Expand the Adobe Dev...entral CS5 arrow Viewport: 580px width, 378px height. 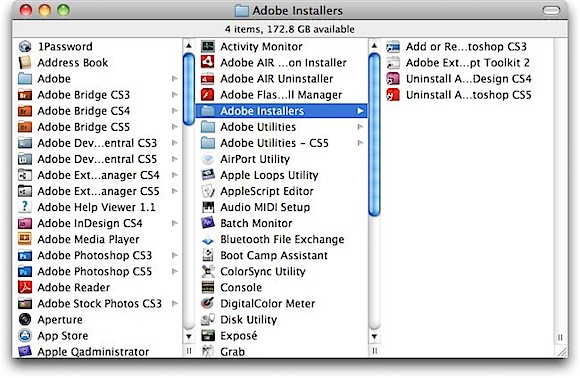pyautogui.click(x=175, y=159)
